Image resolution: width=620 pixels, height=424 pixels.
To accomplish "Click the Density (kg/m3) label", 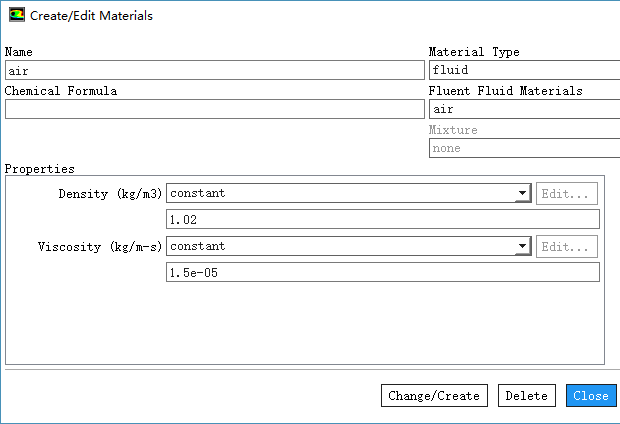I will [110, 194].
